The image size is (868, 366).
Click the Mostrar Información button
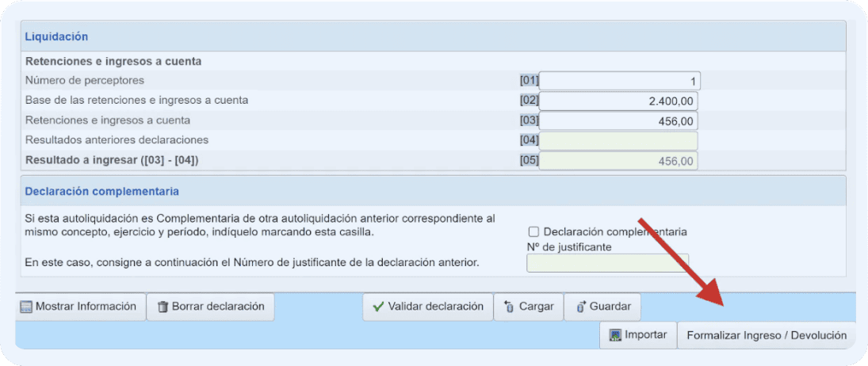(80, 307)
